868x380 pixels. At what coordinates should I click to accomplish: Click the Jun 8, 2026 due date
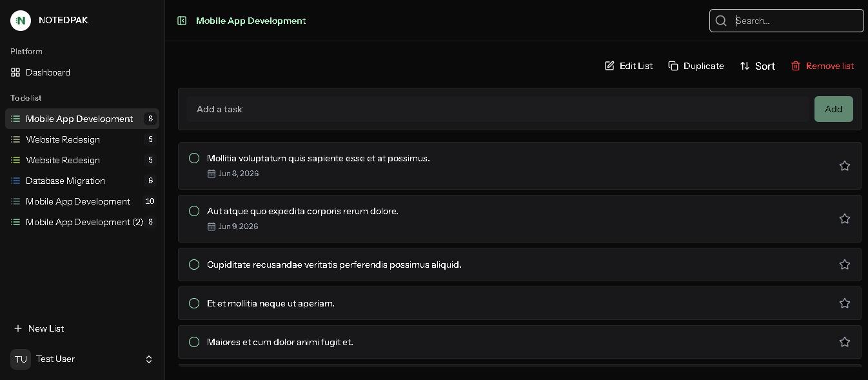tap(239, 174)
